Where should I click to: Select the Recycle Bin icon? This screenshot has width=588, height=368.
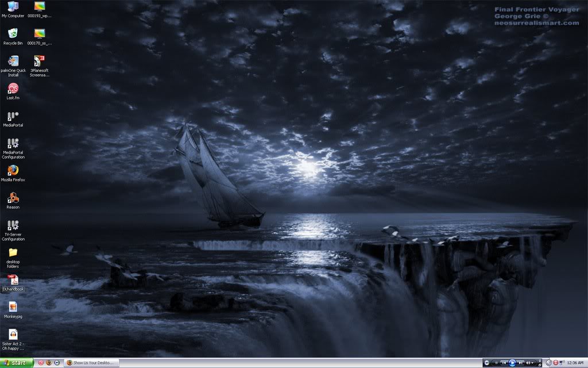[x=13, y=36]
